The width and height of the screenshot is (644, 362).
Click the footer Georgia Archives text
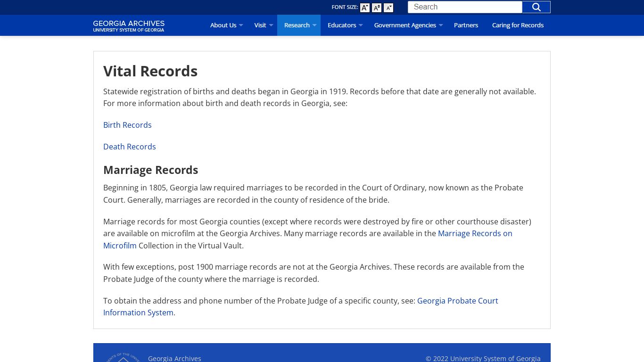174,358
